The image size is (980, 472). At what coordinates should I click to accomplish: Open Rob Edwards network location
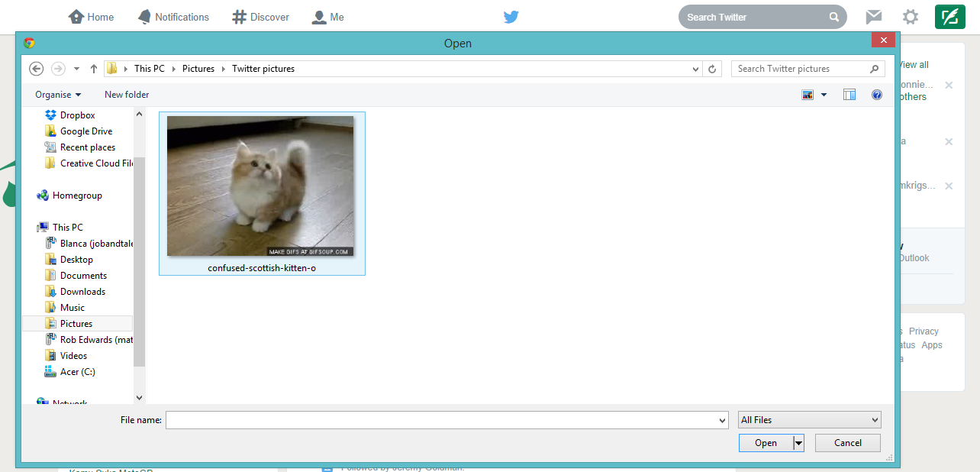[x=89, y=340]
